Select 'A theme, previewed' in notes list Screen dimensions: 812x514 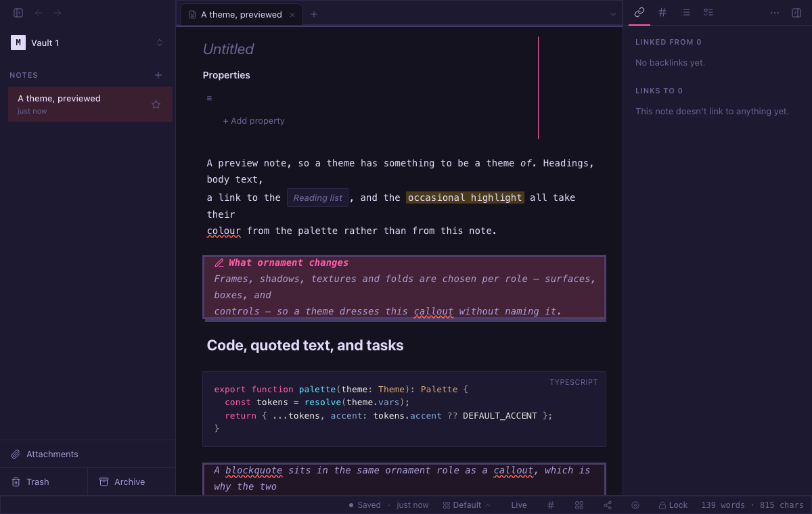pyautogui.click(x=90, y=104)
